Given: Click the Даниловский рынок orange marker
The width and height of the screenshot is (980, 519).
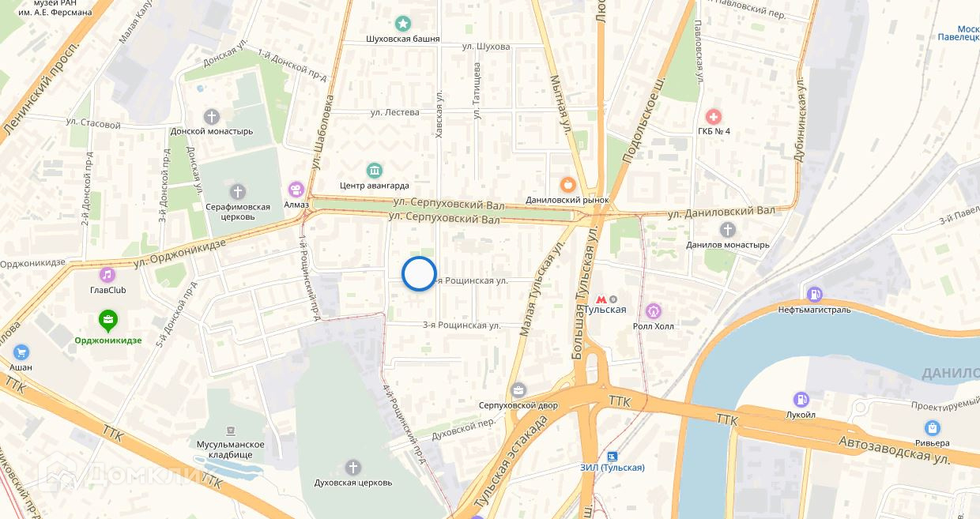Looking at the screenshot, I should pyautogui.click(x=567, y=185).
